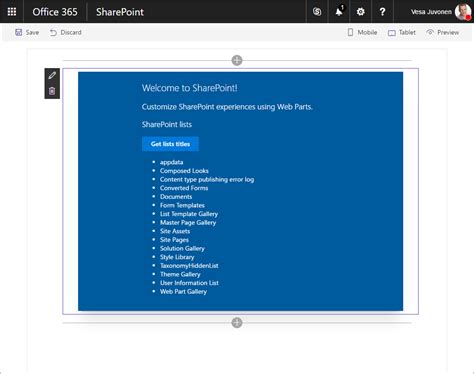Switch to Tablet view
The width and height of the screenshot is (474, 374).
[x=402, y=32]
